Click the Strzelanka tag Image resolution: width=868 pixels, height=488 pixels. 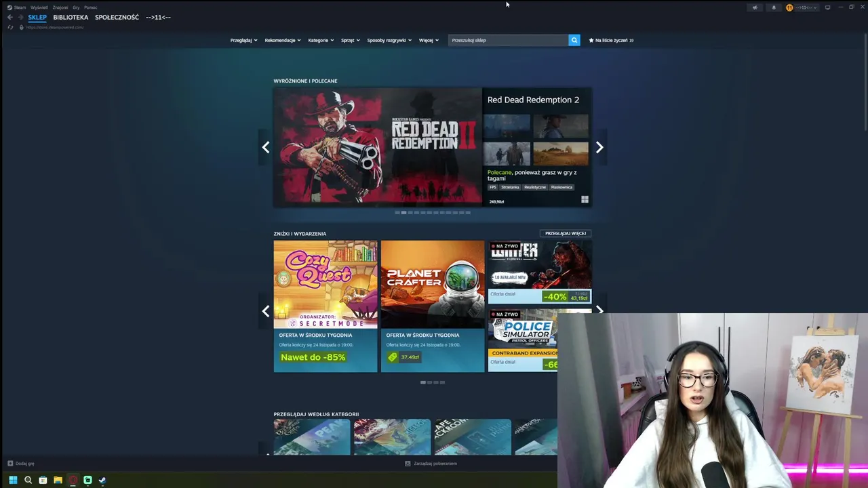[510, 187]
